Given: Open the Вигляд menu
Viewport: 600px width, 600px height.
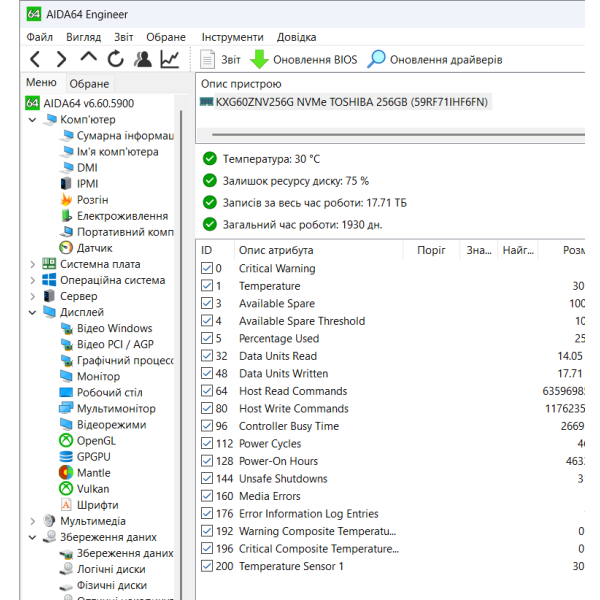Looking at the screenshot, I should [x=83, y=37].
